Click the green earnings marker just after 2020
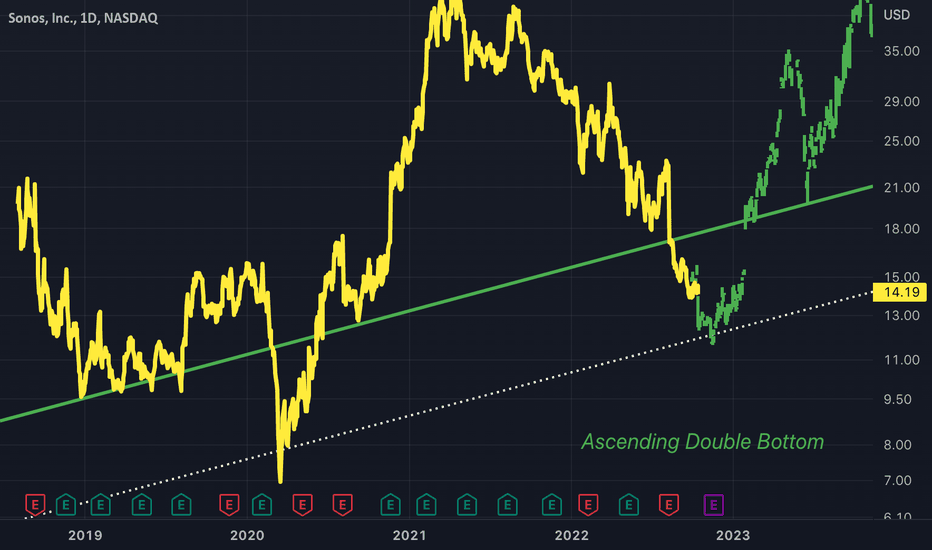 coord(262,505)
